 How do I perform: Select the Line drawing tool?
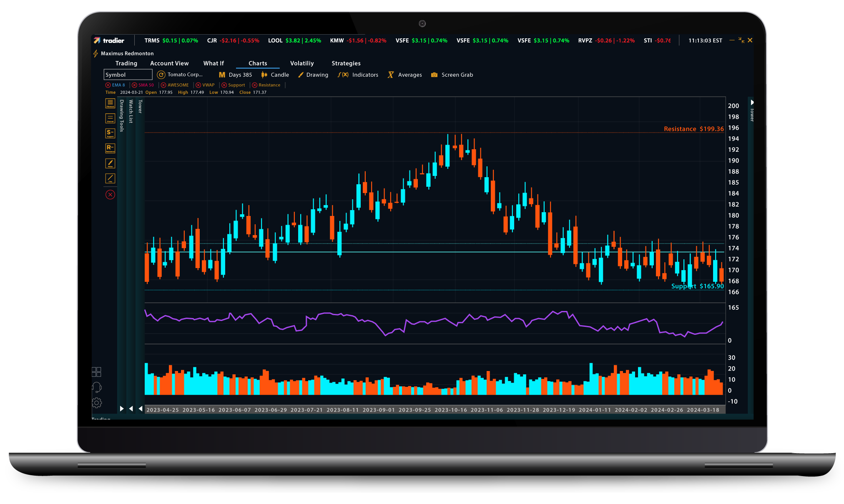coord(110,178)
